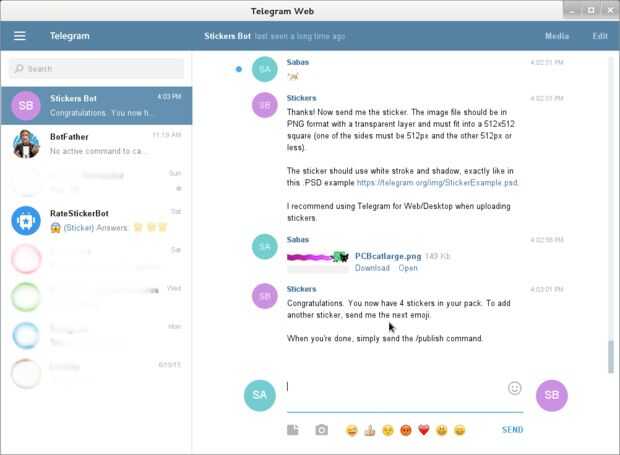Screen dimensions: 620x455
Task: Click the camera photo attach icon
Action: click(x=321, y=430)
